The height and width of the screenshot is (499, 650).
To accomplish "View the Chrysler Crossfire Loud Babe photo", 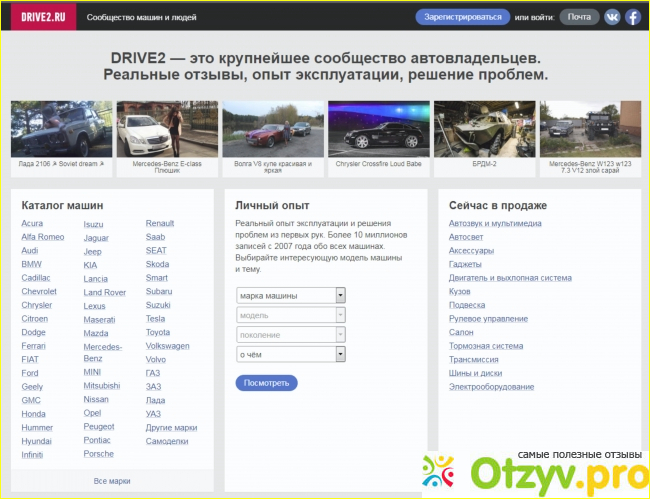I will [x=378, y=129].
